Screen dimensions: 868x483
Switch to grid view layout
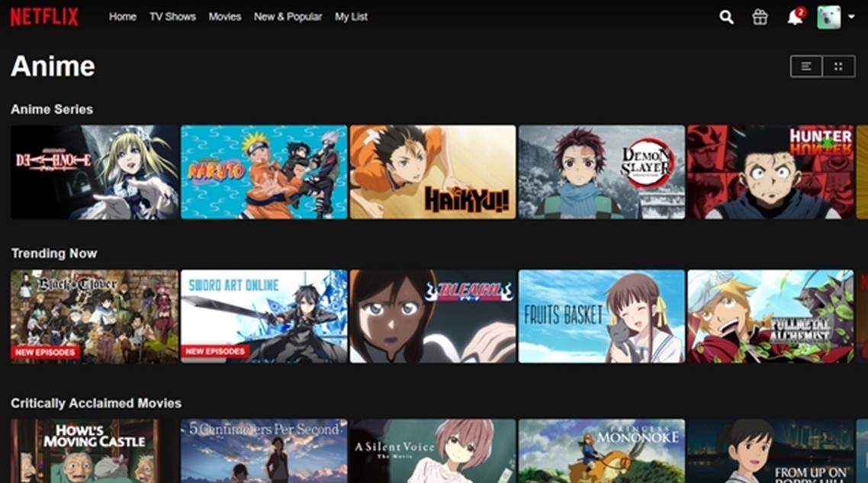(839, 66)
